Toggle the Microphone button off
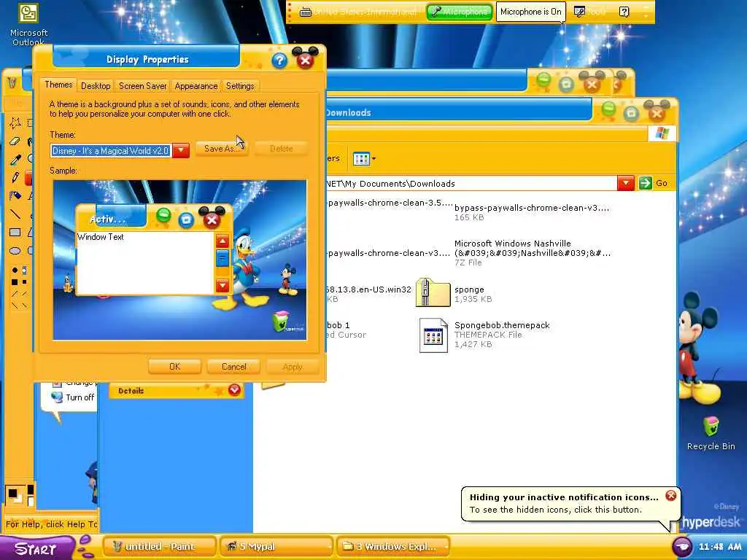 [x=459, y=12]
